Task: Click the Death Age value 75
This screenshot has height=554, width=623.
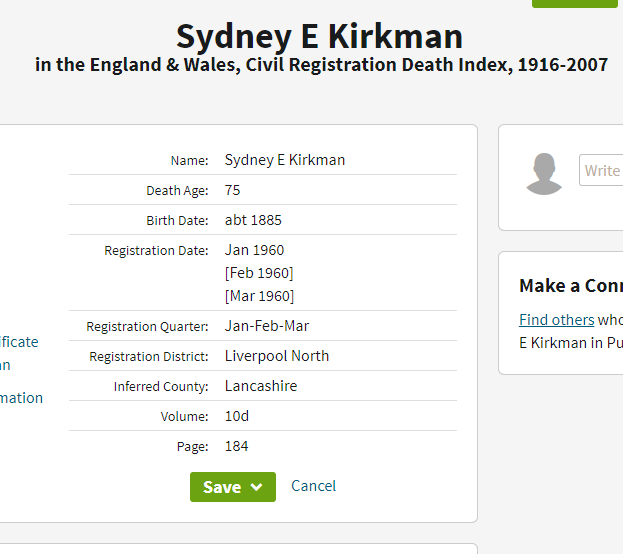Action: tap(233, 190)
